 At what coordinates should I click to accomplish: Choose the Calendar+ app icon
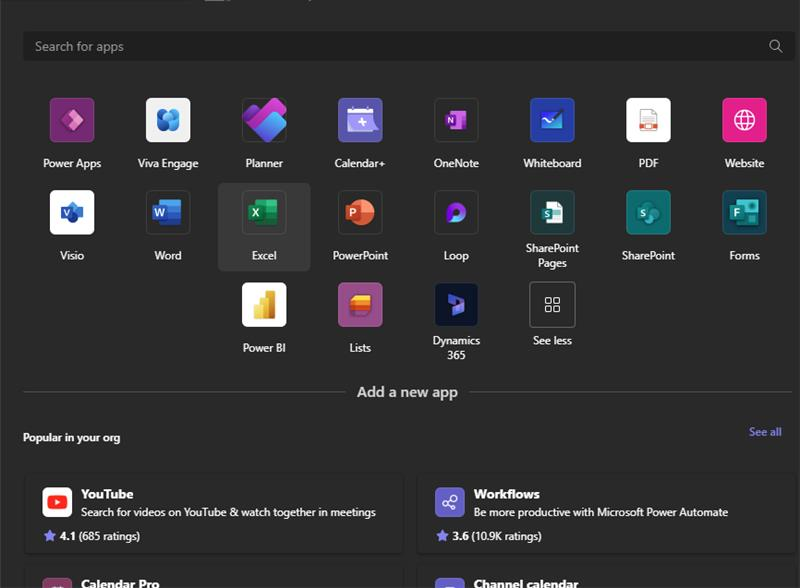(x=360, y=120)
